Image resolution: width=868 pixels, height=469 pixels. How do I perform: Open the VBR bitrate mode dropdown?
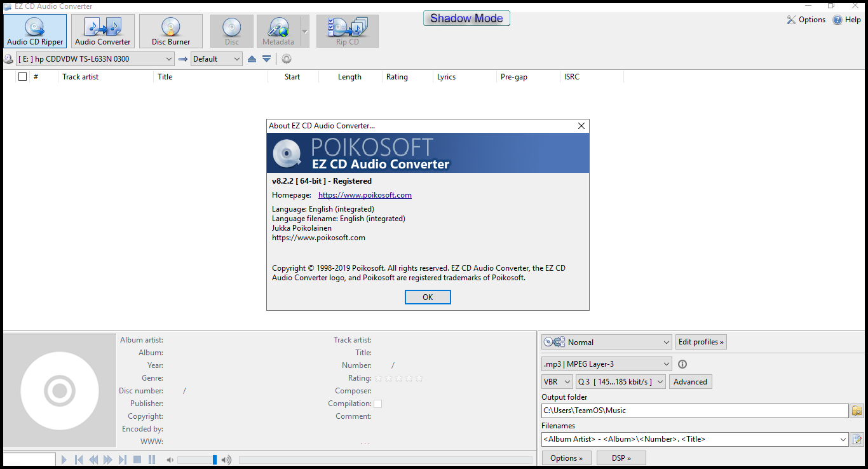point(557,382)
